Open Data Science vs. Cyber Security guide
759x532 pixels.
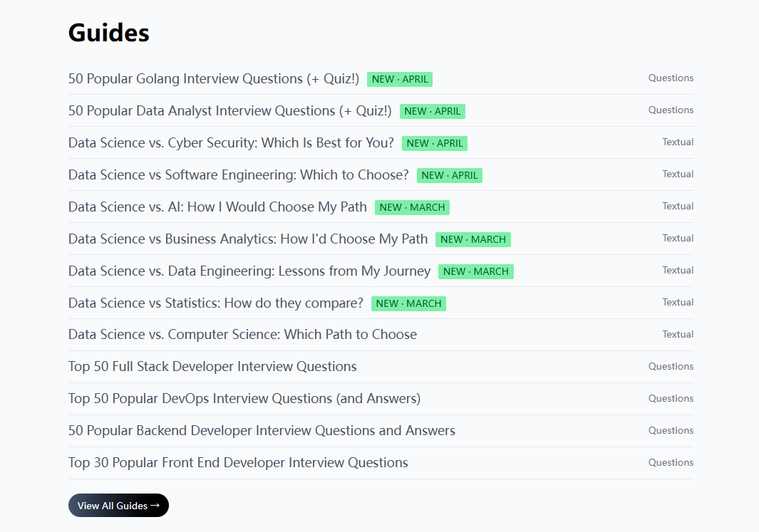pyautogui.click(x=231, y=143)
